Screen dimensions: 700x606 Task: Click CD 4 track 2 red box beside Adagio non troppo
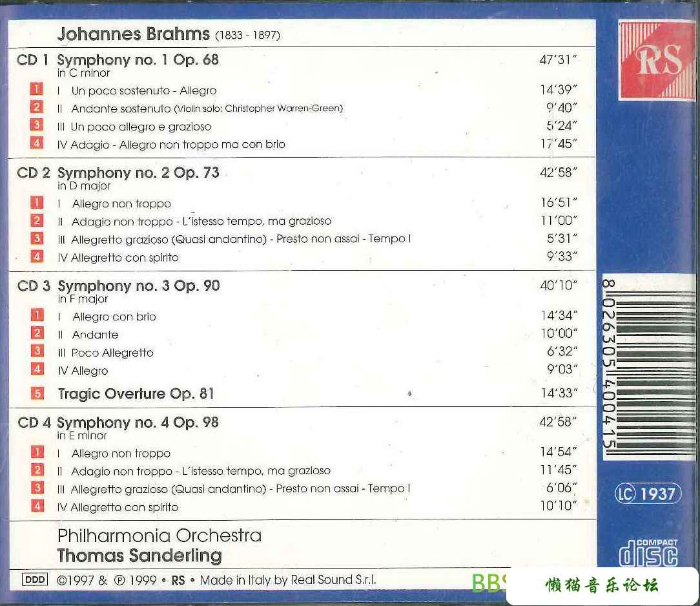click(37, 469)
